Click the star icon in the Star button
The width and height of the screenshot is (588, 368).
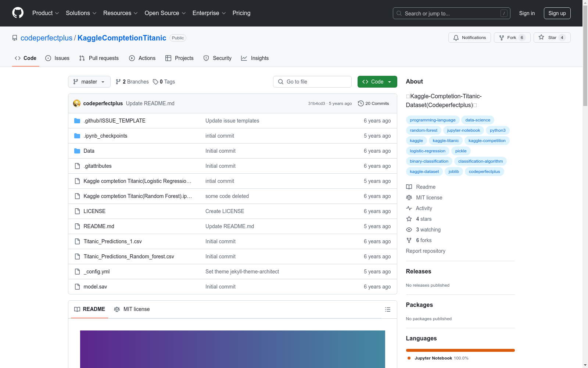(x=541, y=37)
